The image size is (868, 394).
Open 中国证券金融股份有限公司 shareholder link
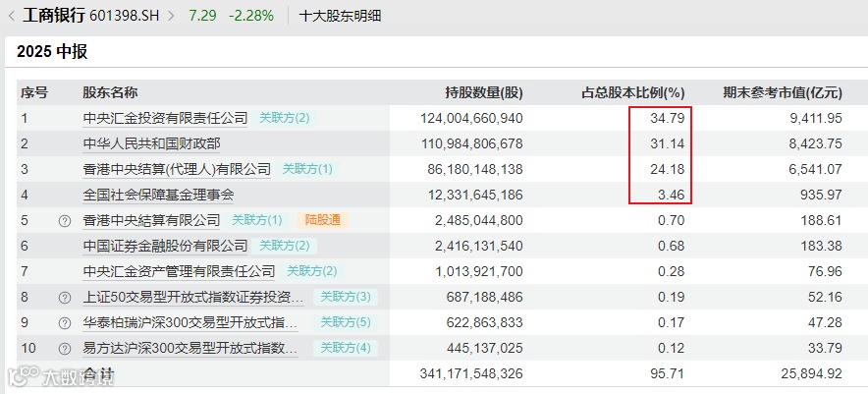pyautogui.click(x=165, y=246)
